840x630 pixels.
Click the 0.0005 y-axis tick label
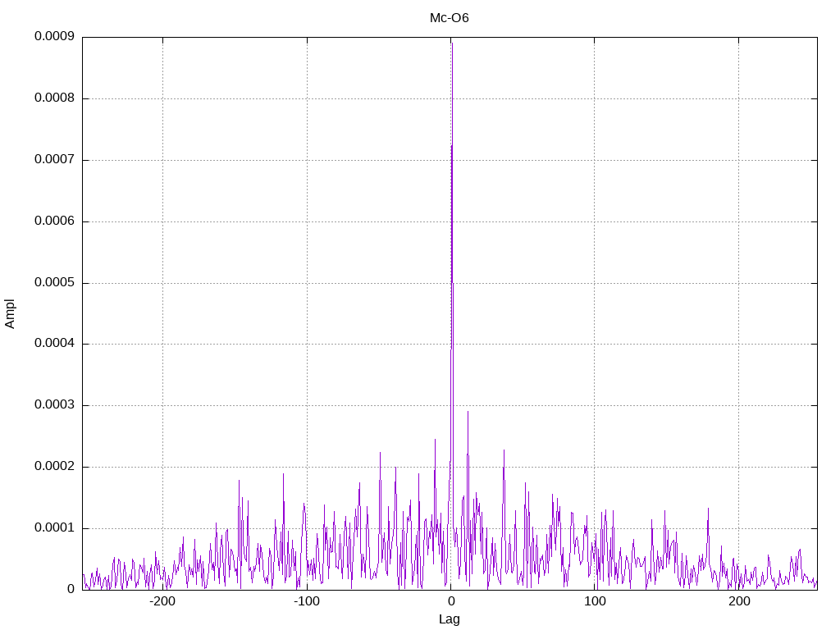coord(55,282)
